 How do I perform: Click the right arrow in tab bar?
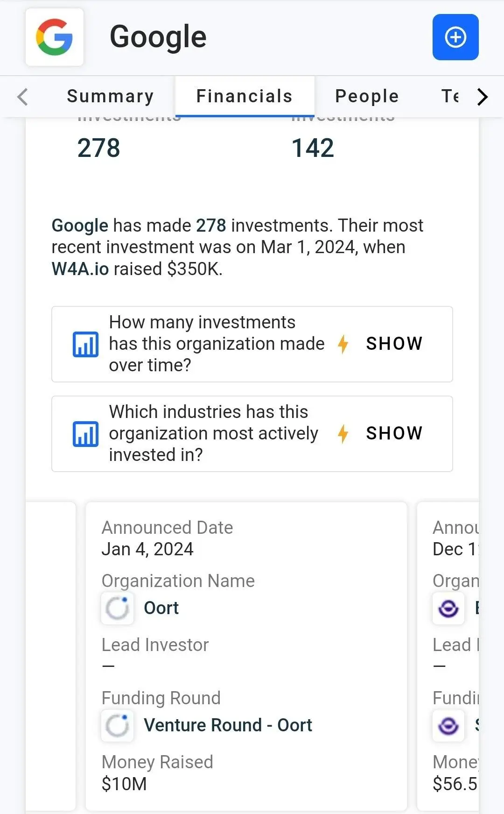(483, 97)
